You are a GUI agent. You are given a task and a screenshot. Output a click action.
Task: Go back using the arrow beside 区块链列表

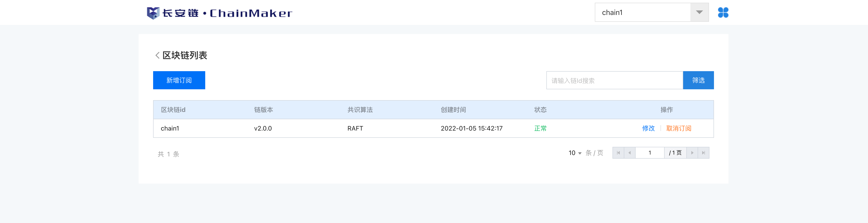[x=157, y=55]
